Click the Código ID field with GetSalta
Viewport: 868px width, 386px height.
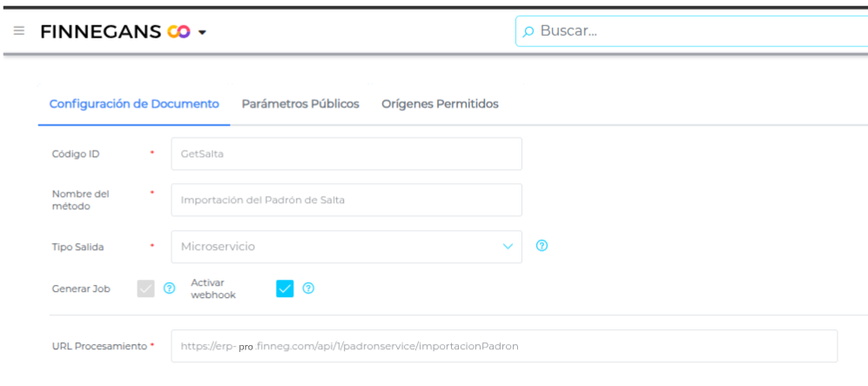(347, 154)
